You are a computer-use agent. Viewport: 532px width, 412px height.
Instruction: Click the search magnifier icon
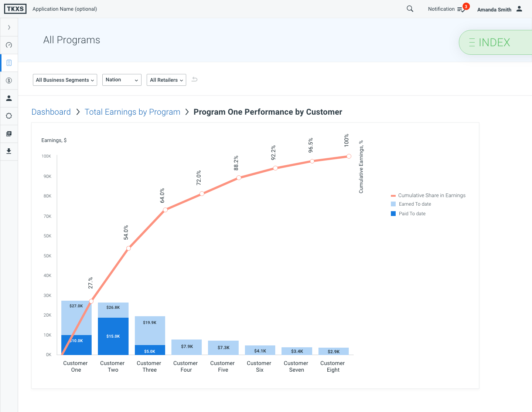[410, 9]
